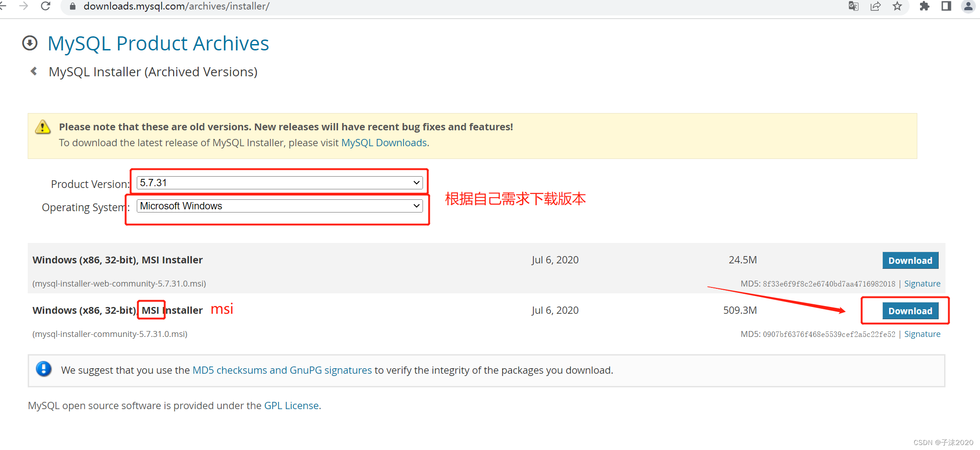The image size is (980, 450).
Task: Open the translate page icon
Action: (x=853, y=6)
